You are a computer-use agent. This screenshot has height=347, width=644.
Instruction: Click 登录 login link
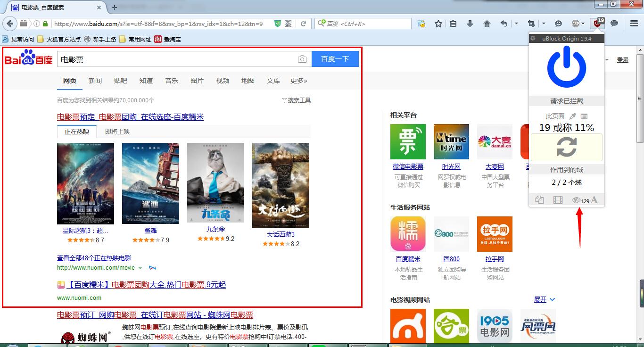(x=623, y=59)
